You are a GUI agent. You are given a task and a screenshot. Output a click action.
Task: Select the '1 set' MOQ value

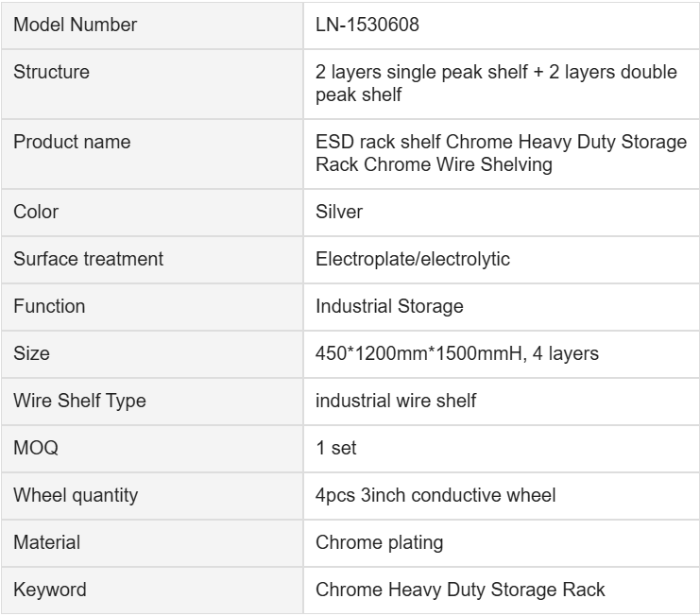coord(336,449)
